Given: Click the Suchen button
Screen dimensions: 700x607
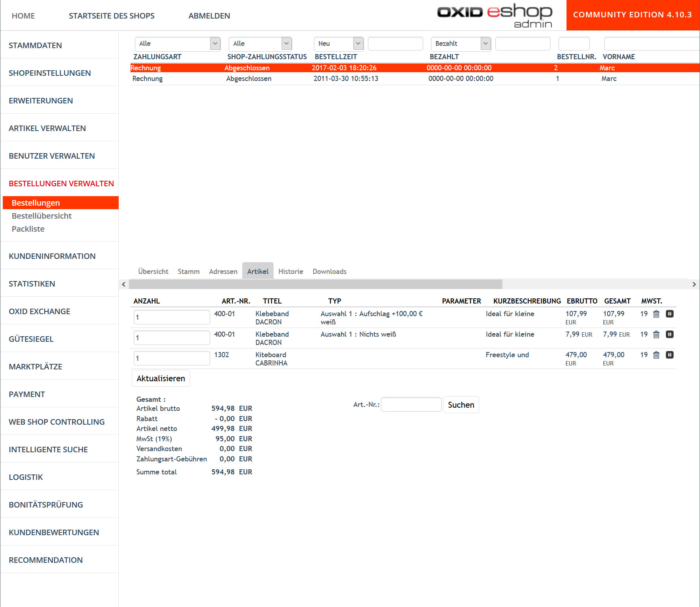Looking at the screenshot, I should point(461,405).
